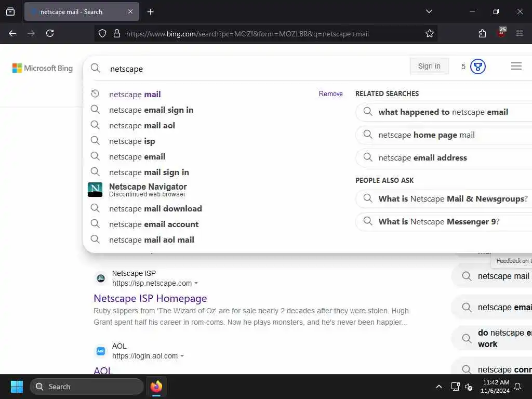Open tracking protection shield icon
The image size is (532, 399).
pos(102,34)
